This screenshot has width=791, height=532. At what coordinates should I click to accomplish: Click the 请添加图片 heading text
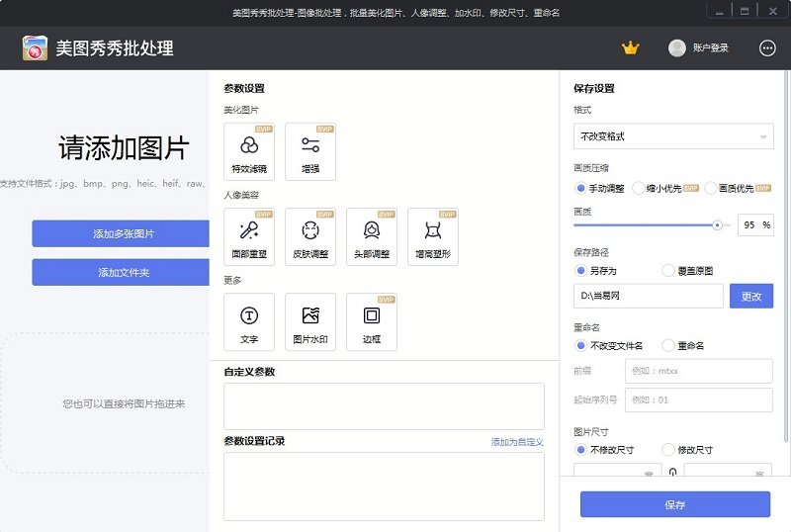124,148
